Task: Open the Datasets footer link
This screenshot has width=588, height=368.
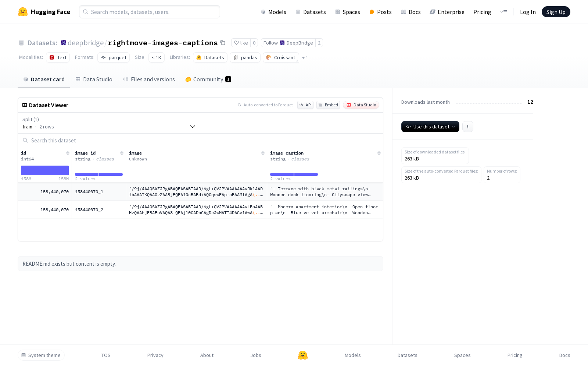Action: click(x=407, y=355)
